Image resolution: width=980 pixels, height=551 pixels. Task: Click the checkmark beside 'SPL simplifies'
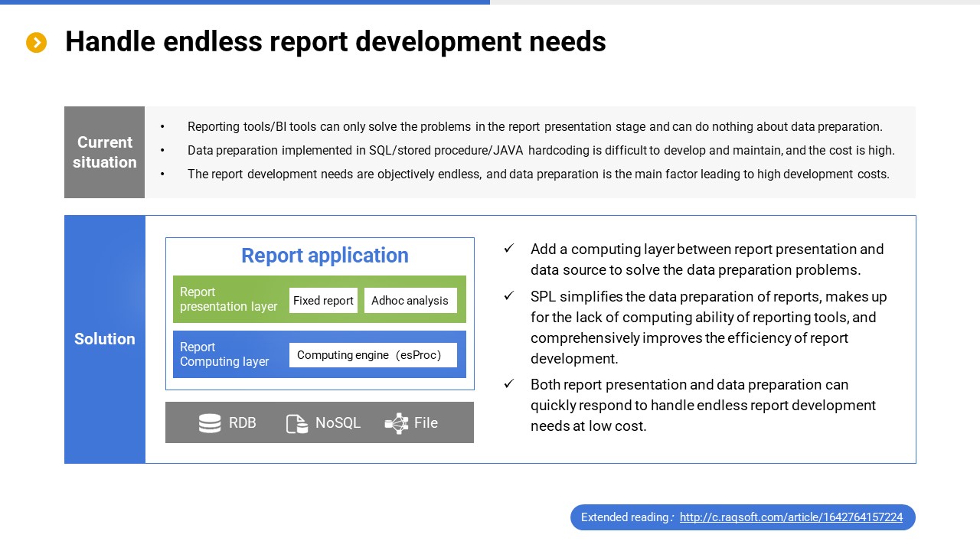click(x=509, y=296)
